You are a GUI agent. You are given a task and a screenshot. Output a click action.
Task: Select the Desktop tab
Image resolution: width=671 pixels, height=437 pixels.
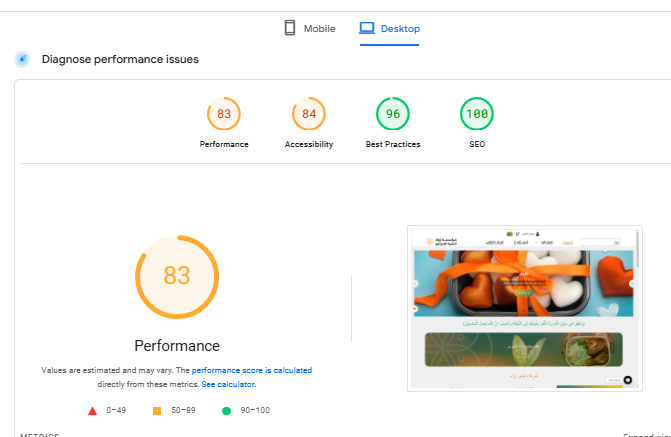[x=390, y=29]
